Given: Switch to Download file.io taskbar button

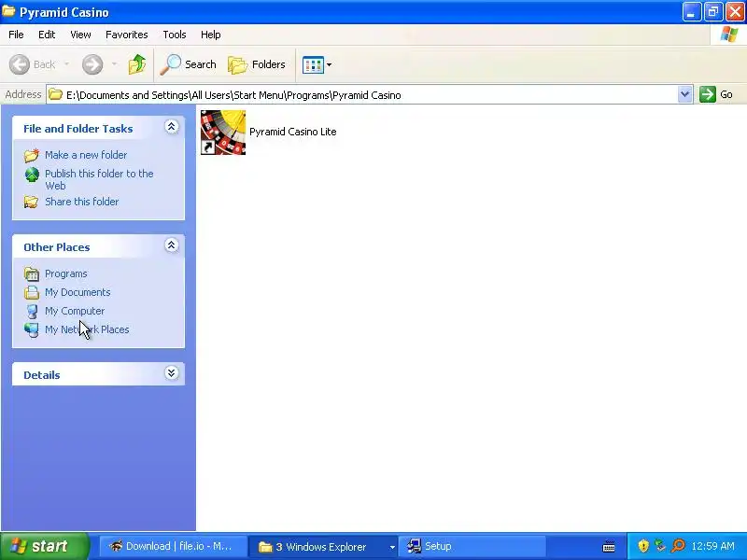Looking at the screenshot, I should (172, 546).
